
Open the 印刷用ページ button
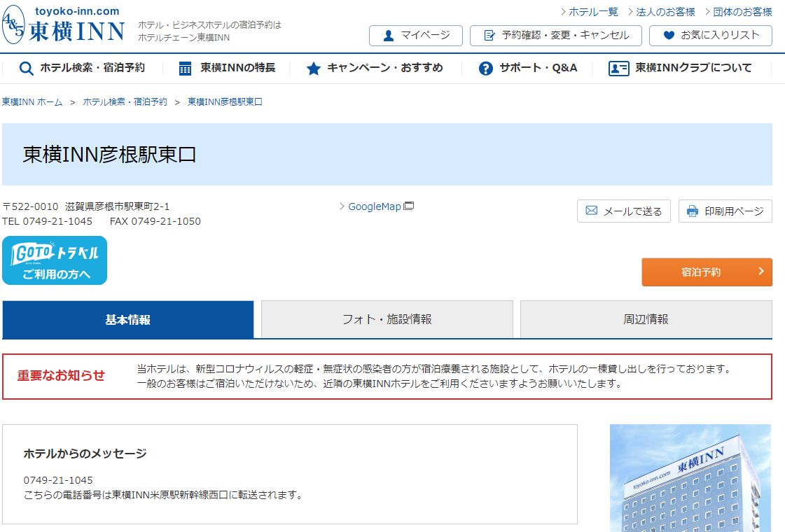pos(725,211)
